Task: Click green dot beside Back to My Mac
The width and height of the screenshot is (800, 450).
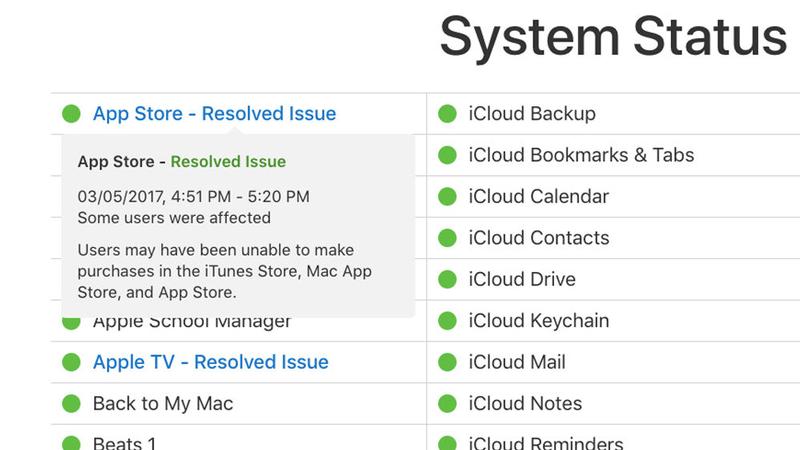Action: (x=71, y=404)
